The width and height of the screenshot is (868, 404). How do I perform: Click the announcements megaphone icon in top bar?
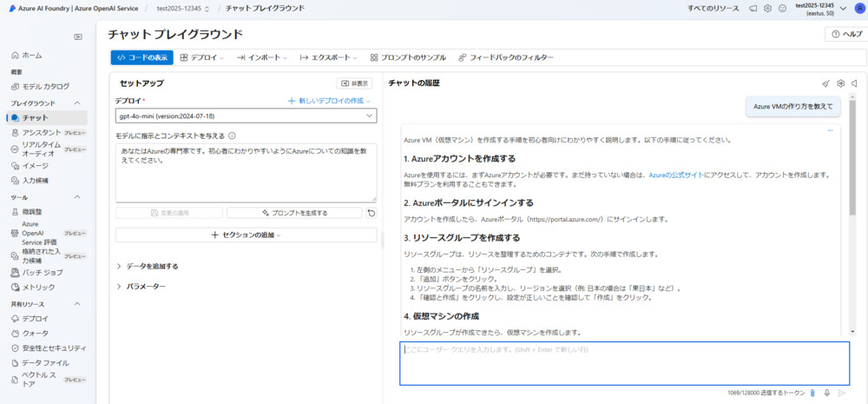[x=752, y=9]
